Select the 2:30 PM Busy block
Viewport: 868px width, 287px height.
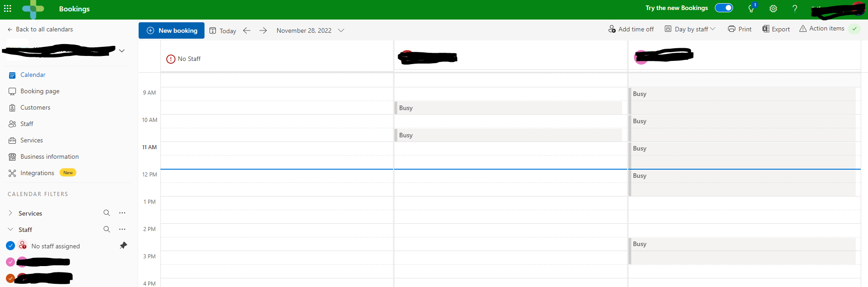[742, 251]
